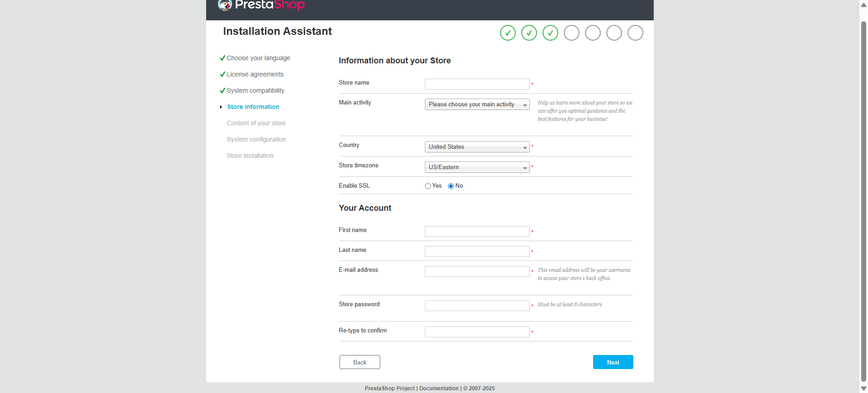Screen dimensions: 868x393
Task: Select Store information step in sidebar
Action: (253, 107)
